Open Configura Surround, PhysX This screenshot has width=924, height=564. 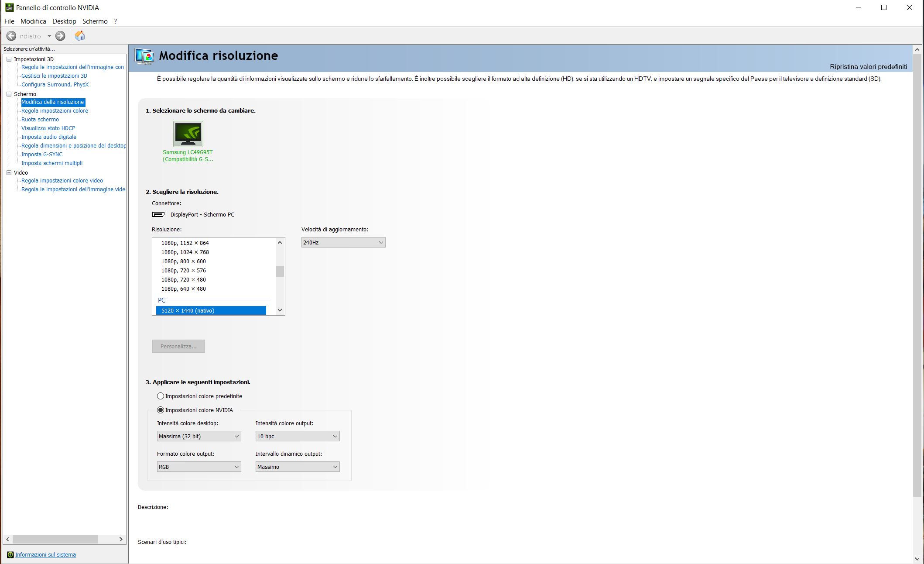pos(55,84)
